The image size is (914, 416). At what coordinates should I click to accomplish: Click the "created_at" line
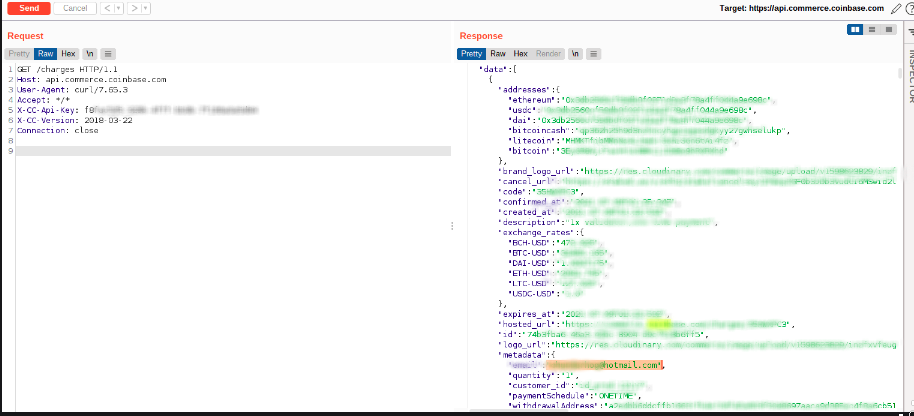pyautogui.click(x=585, y=212)
